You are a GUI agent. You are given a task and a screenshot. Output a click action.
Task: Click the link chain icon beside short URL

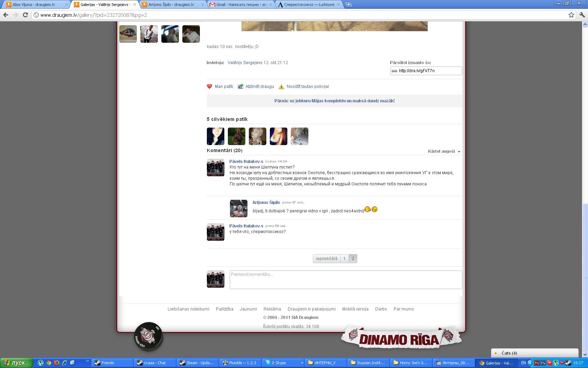394,71
